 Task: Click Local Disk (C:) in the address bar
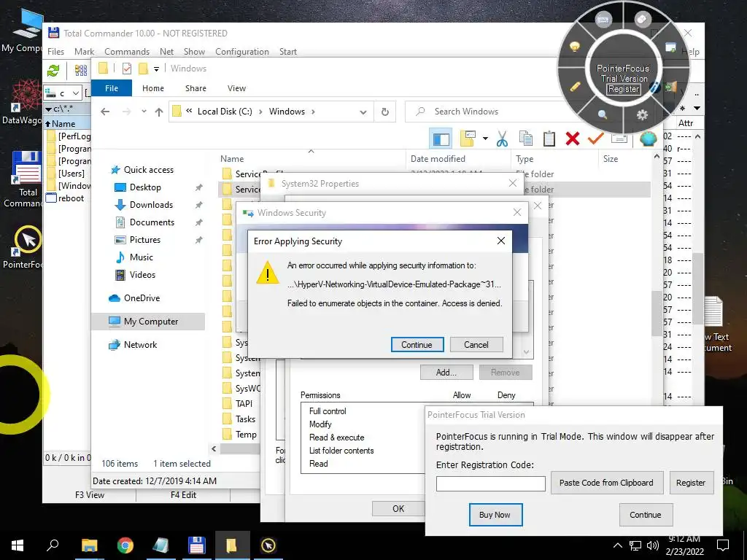coord(225,112)
